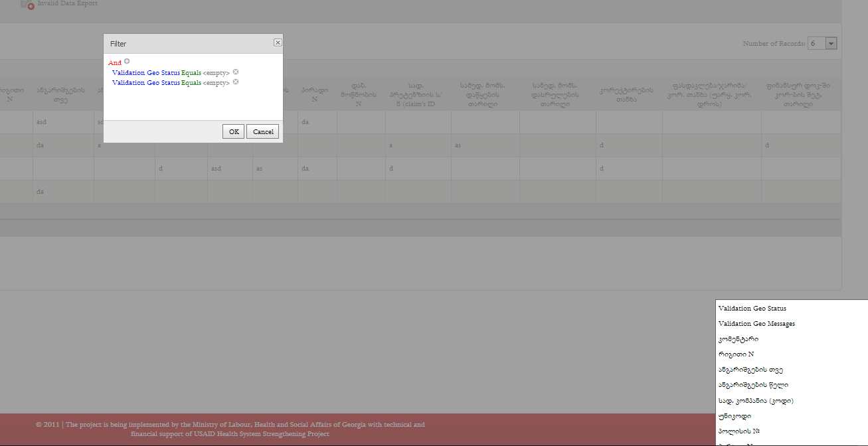Select Validation Geo Messages from popup list
This screenshot has width=868, height=446.
click(756, 324)
